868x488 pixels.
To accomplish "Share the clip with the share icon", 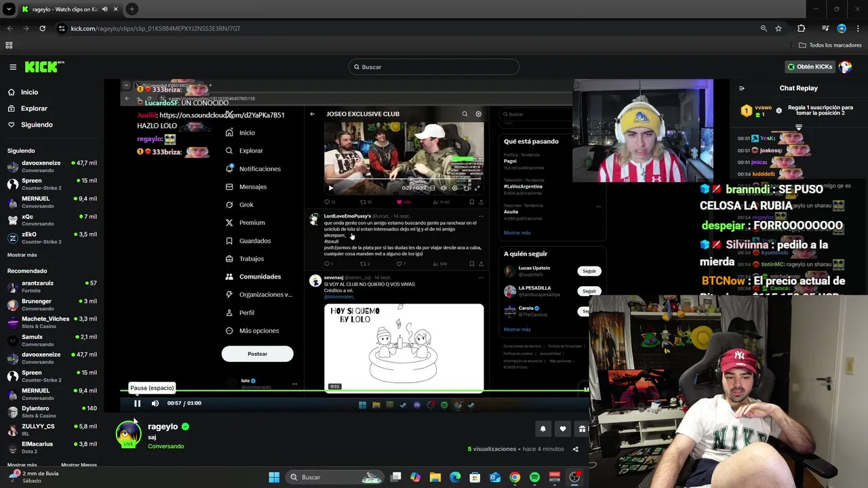I will (576, 449).
